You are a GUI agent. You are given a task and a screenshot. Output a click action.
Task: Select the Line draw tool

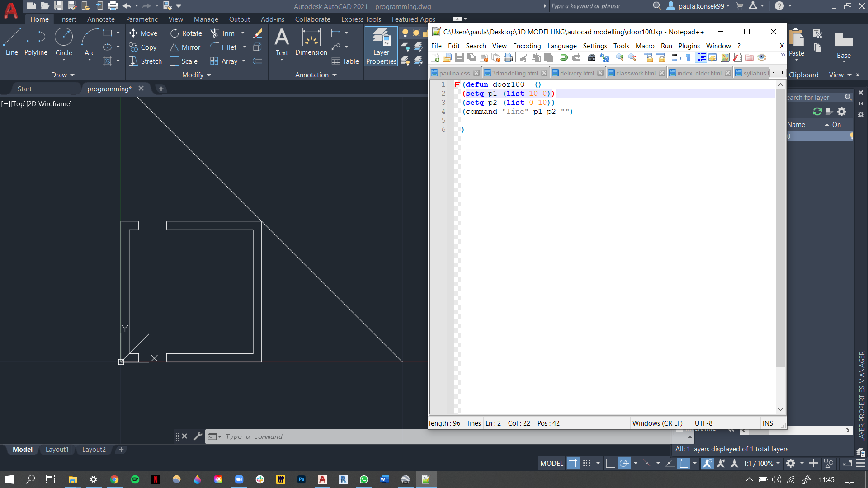12,42
